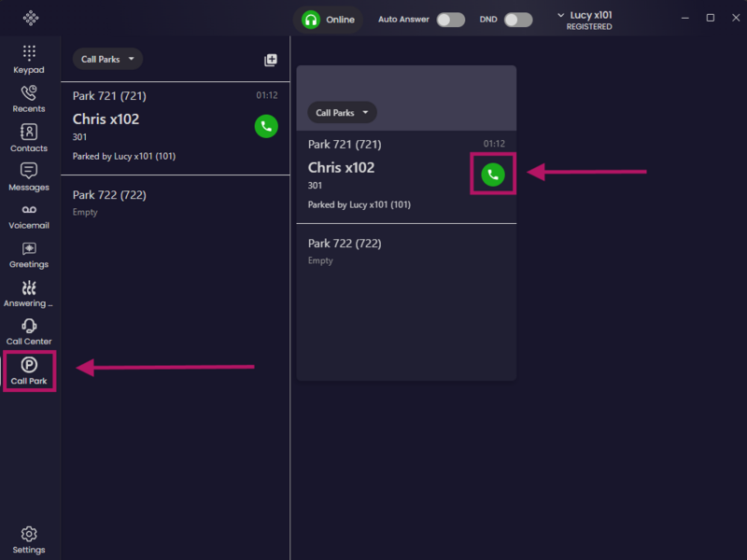Open the Greetings section
Screen dimensions: 747x560
[29, 255]
